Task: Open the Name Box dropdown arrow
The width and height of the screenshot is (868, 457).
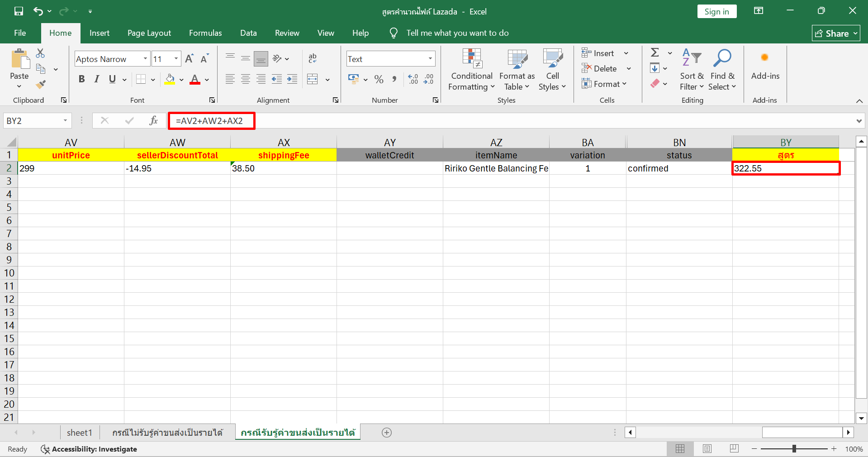Action: 65,121
